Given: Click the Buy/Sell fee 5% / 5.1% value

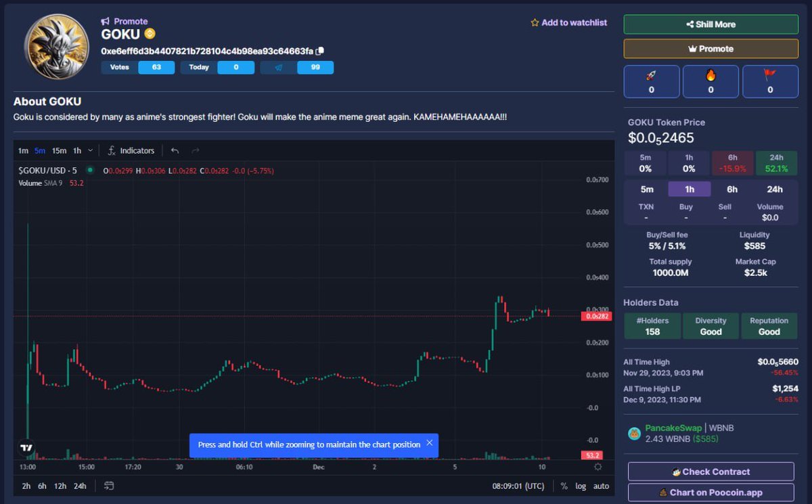Looking at the screenshot, I should click(x=668, y=246).
